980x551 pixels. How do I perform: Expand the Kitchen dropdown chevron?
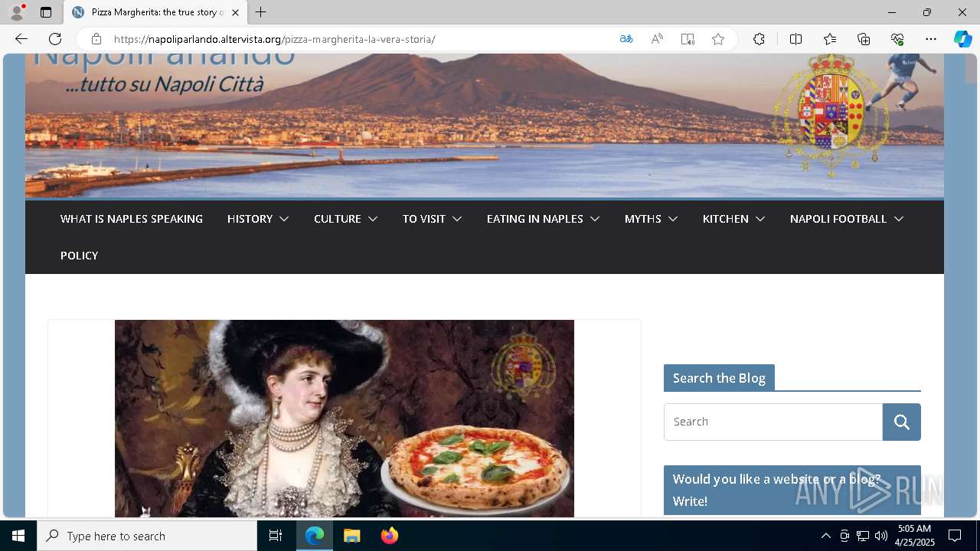tap(760, 219)
